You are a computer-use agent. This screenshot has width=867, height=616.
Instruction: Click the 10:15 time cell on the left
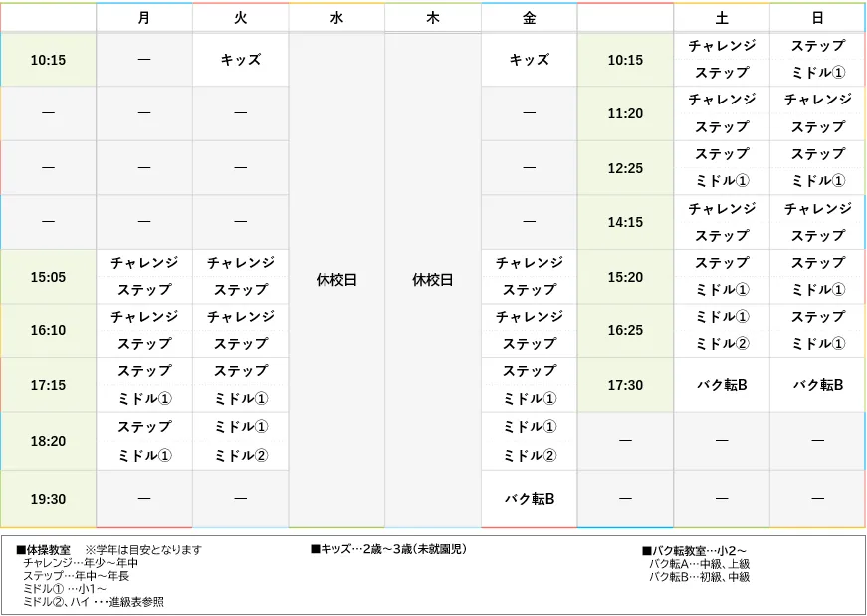pyautogui.click(x=48, y=60)
